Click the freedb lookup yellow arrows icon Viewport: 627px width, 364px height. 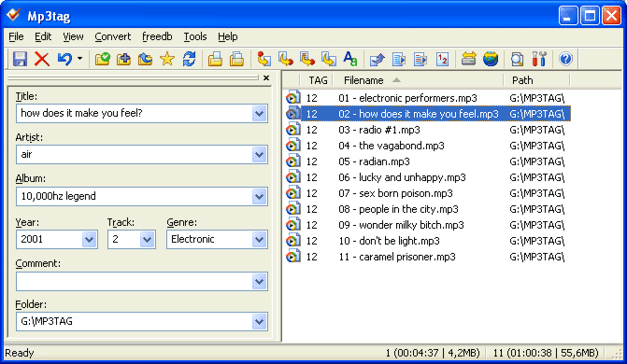pyautogui.click(x=469, y=59)
